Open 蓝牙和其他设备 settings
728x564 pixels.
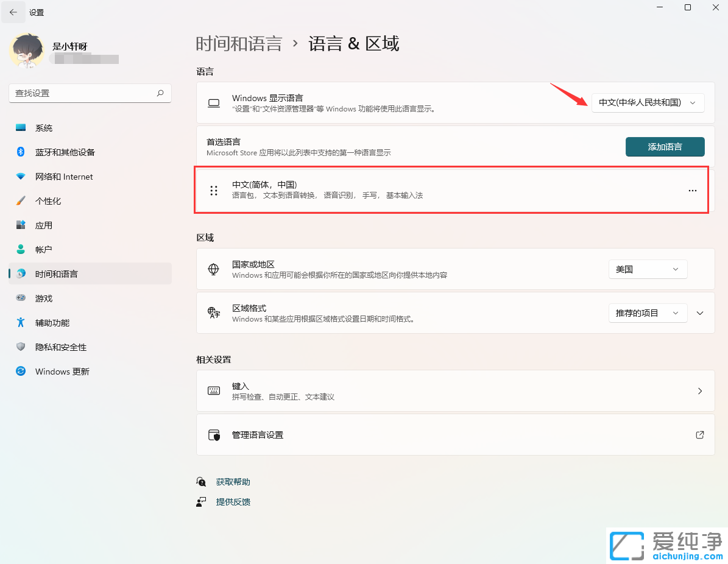(x=90, y=152)
